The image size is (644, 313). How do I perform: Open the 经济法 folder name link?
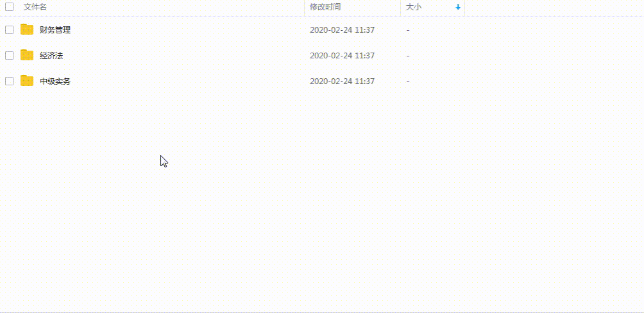click(51, 56)
